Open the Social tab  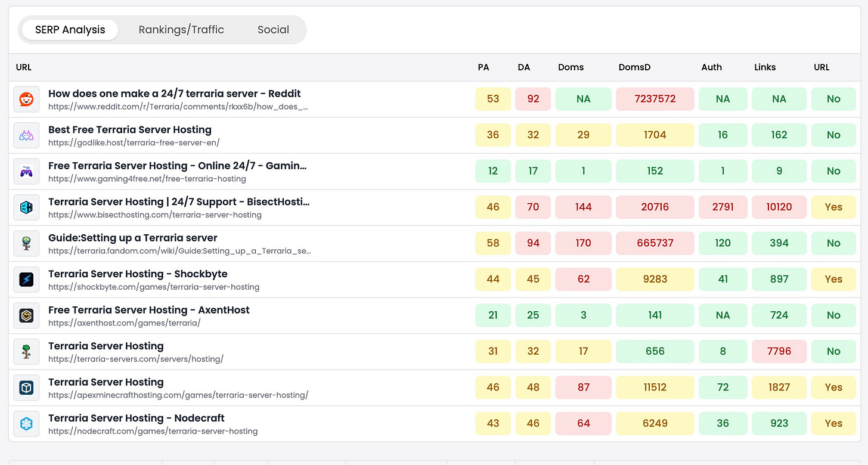pyautogui.click(x=273, y=30)
